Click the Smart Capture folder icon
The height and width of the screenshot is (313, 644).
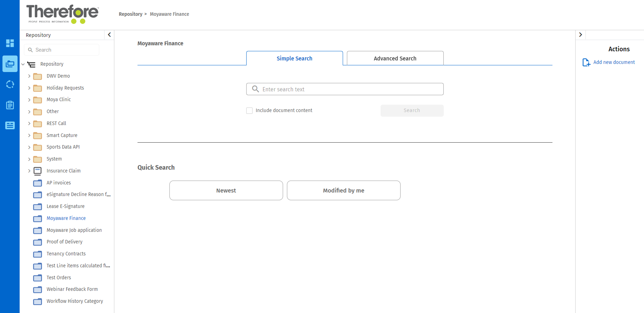click(38, 136)
